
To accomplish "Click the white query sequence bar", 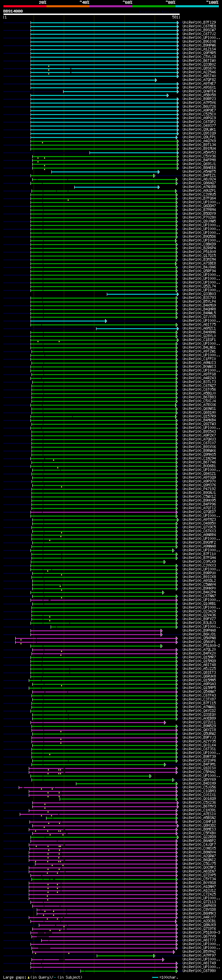I will click(x=92, y=14).
